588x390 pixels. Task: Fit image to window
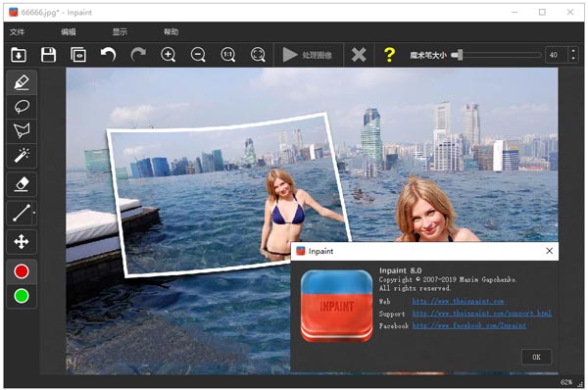258,55
